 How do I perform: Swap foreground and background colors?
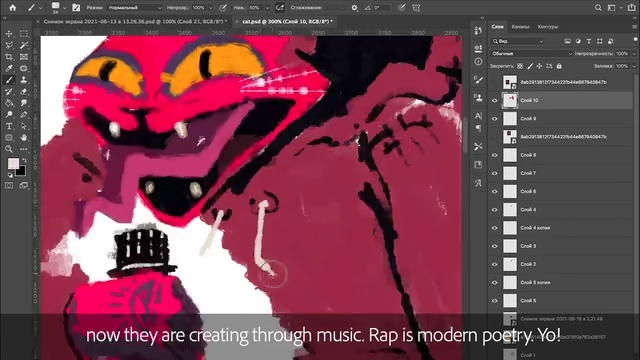pyautogui.click(x=24, y=160)
